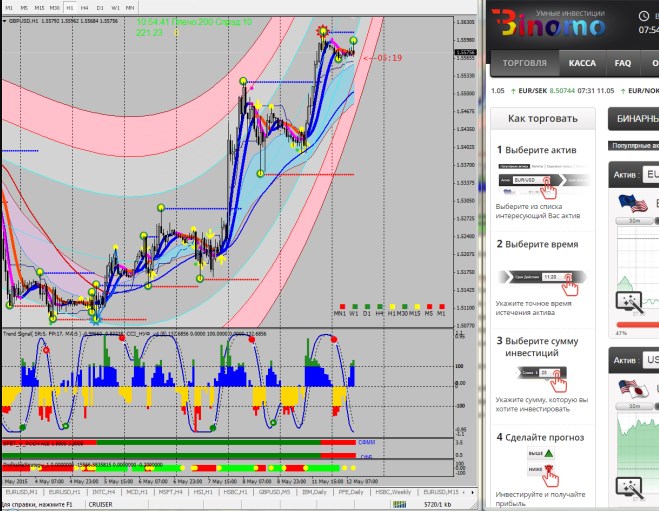Click the chart tool icon under first asset
Screen dimensions: 659x511
(x=629, y=301)
